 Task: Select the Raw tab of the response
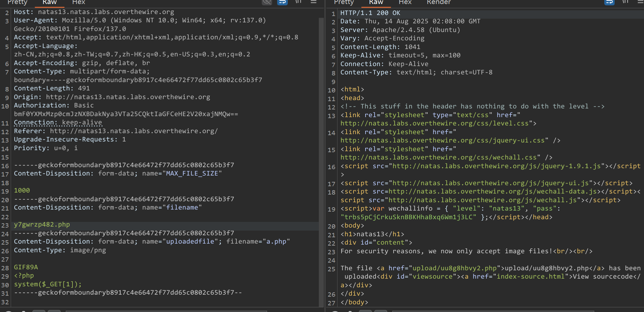(x=376, y=2)
